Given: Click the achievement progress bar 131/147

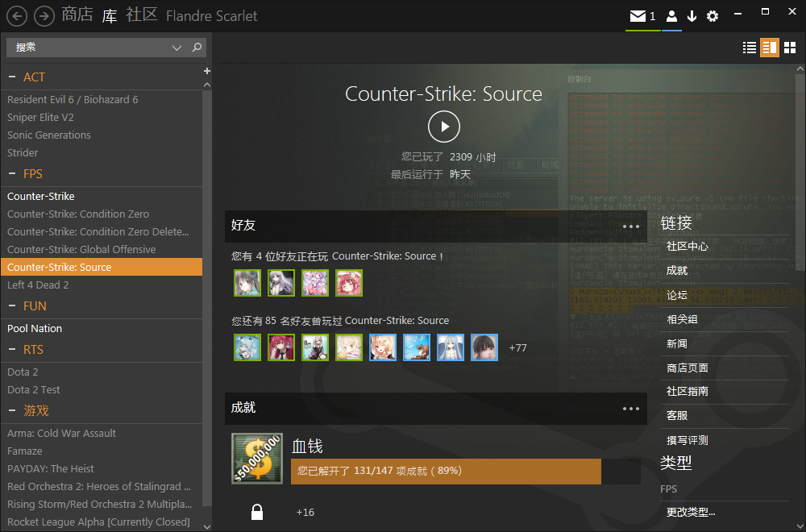Looking at the screenshot, I should click(466, 472).
